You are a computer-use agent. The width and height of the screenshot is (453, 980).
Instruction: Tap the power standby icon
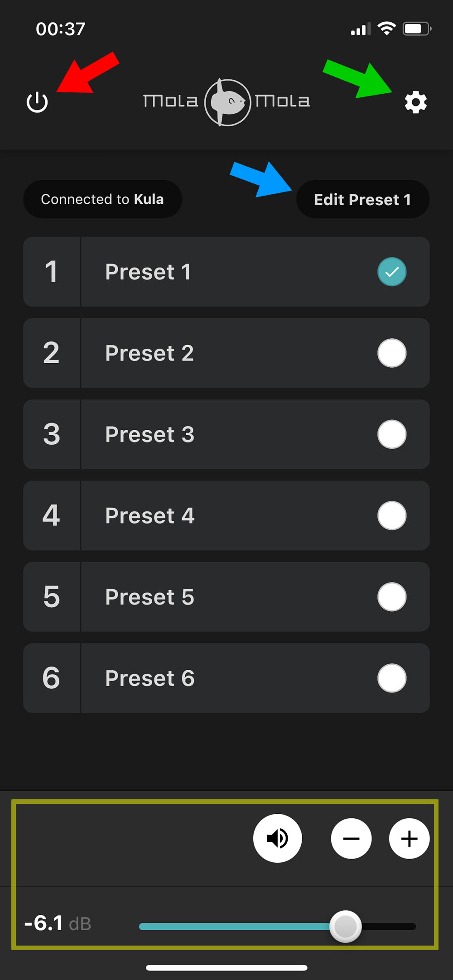37,102
